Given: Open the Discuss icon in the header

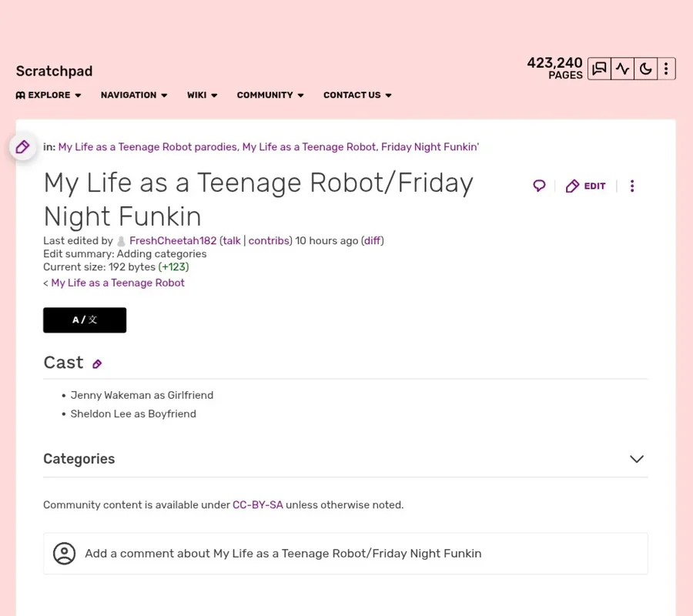Looking at the screenshot, I should (600, 69).
